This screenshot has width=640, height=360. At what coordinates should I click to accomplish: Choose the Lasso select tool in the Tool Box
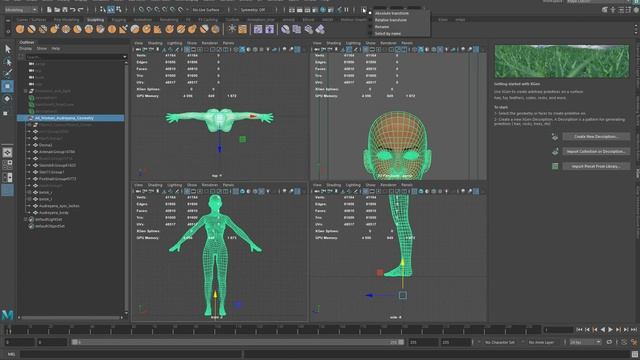point(8,62)
